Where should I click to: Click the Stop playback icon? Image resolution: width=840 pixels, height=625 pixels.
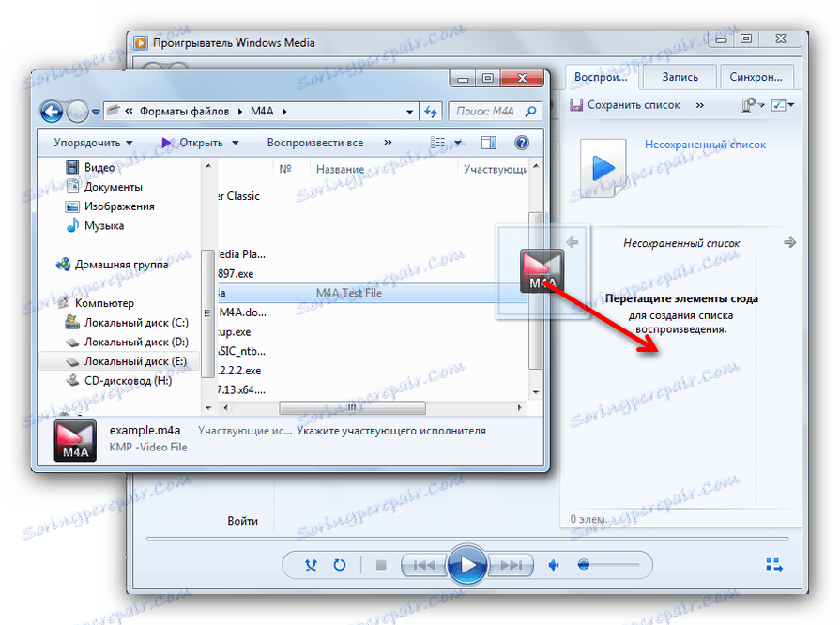(383, 565)
